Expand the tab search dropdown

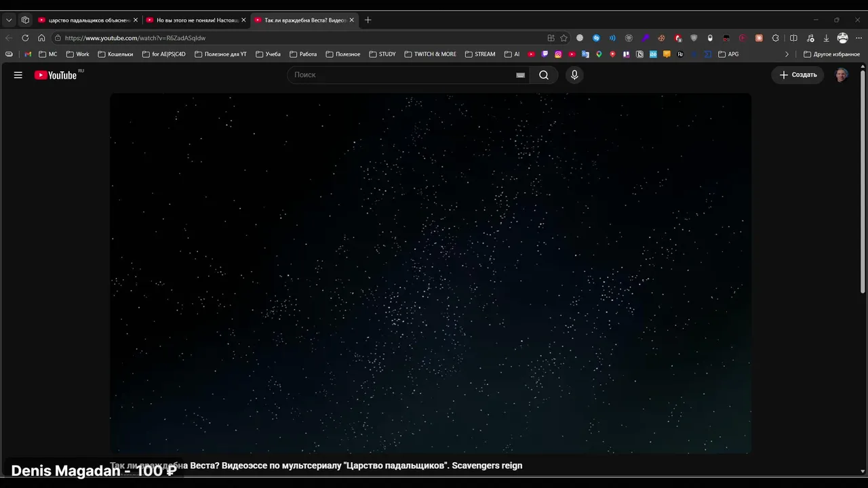(x=9, y=20)
